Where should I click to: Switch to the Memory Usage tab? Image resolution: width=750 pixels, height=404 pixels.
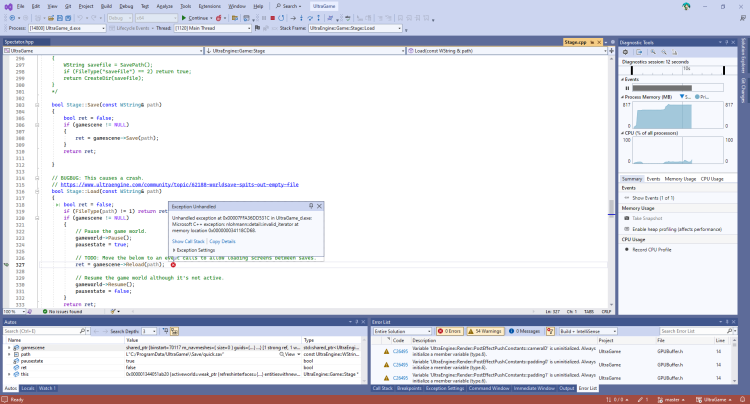(x=681, y=178)
